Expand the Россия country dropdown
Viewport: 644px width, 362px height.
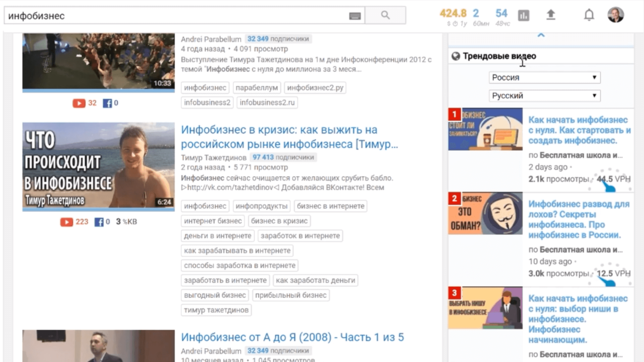point(544,77)
